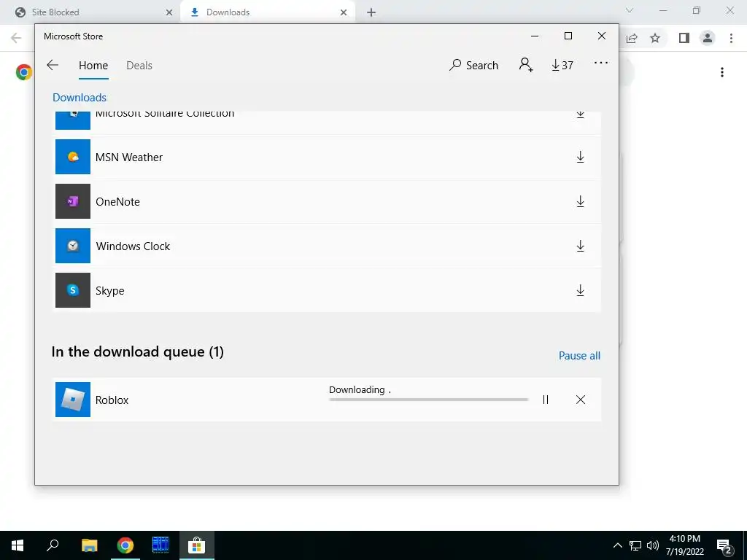This screenshot has width=747, height=560.
Task: Switch to Chrome from the taskbar
Action: click(125, 545)
